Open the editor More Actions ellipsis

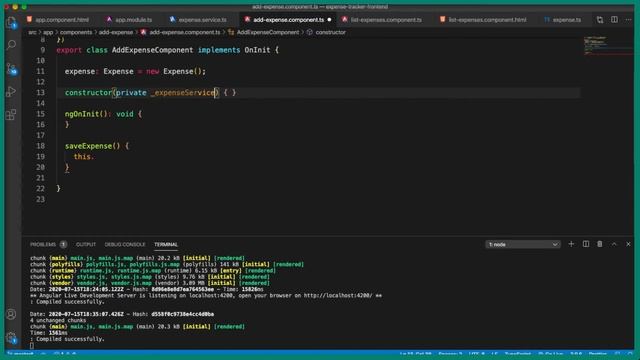click(629, 20)
